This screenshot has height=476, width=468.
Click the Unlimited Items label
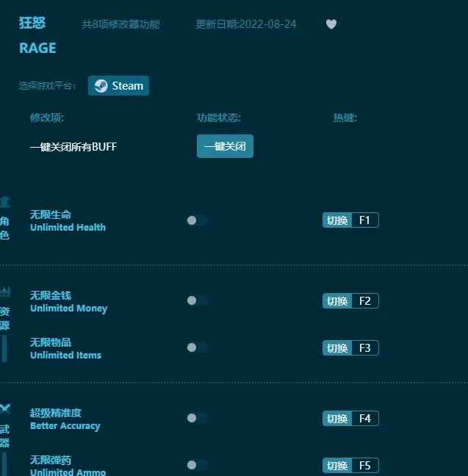65,356
